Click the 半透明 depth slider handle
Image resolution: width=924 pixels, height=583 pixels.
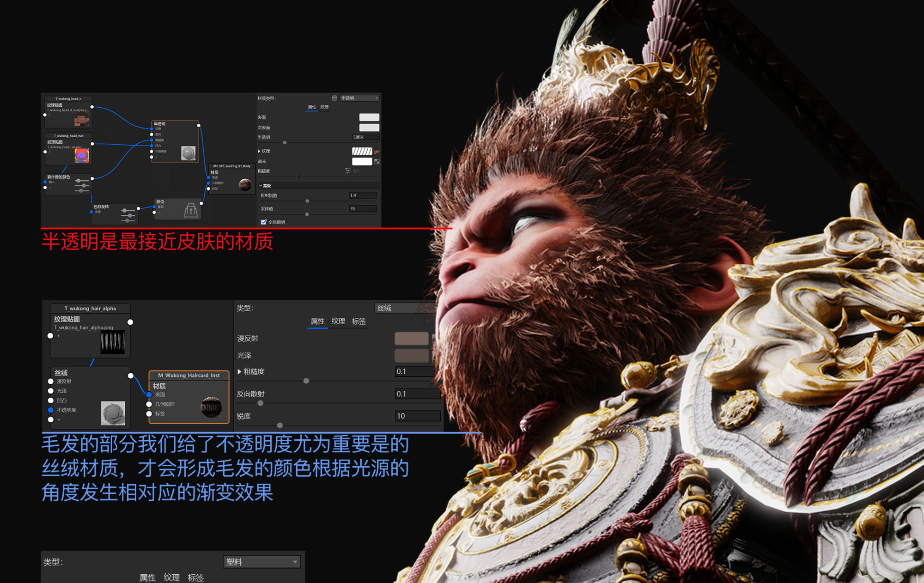coord(285,143)
